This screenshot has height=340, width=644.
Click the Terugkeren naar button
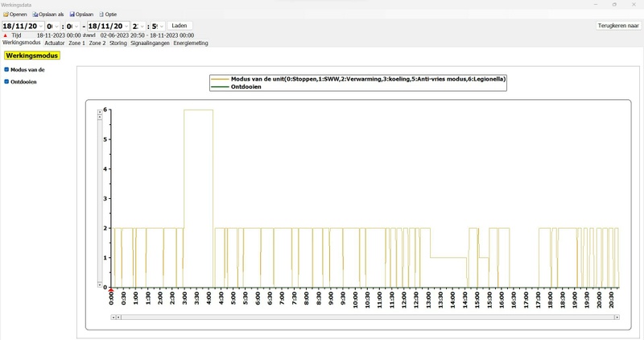pos(618,26)
